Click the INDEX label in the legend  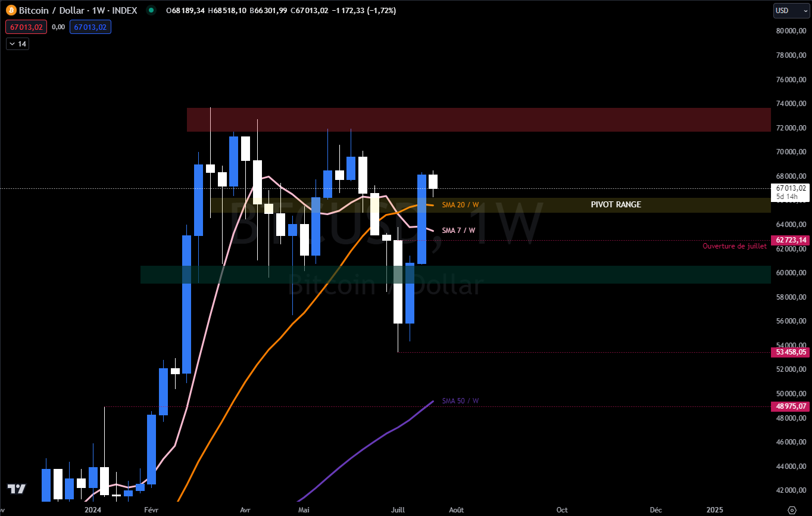(x=125, y=10)
